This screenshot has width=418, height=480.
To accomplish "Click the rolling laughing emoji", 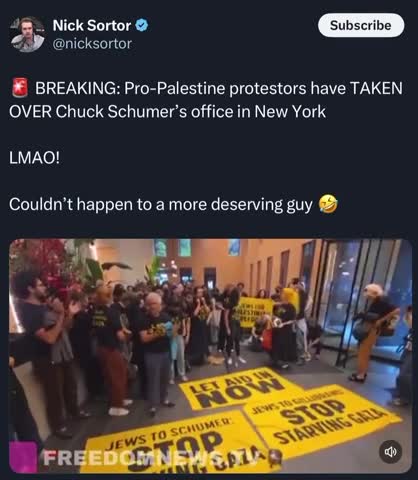I will click(x=328, y=204).
